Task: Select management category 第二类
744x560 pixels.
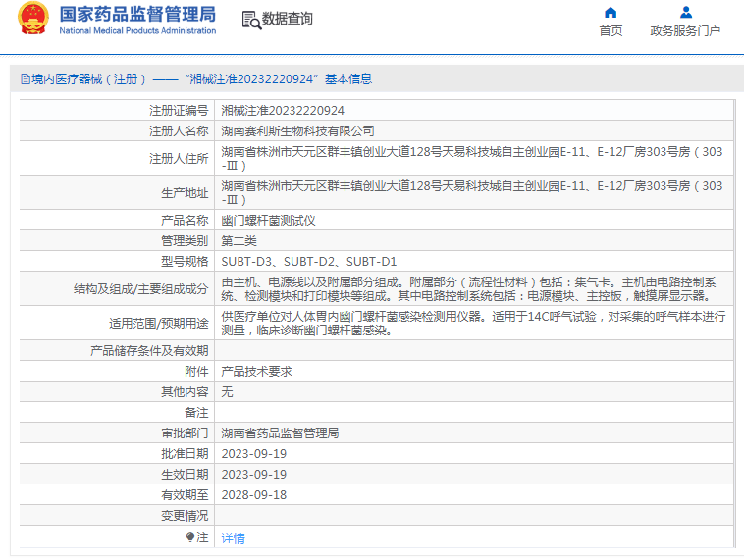Action: [x=239, y=241]
